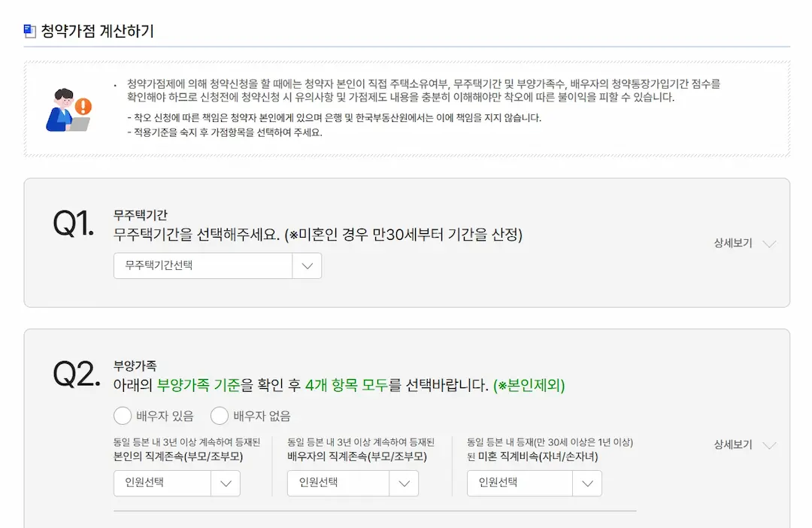This screenshot has width=812, height=528.
Task: Click the arrow of 배우자의 직계존속 인원선택
Action: [404, 484]
